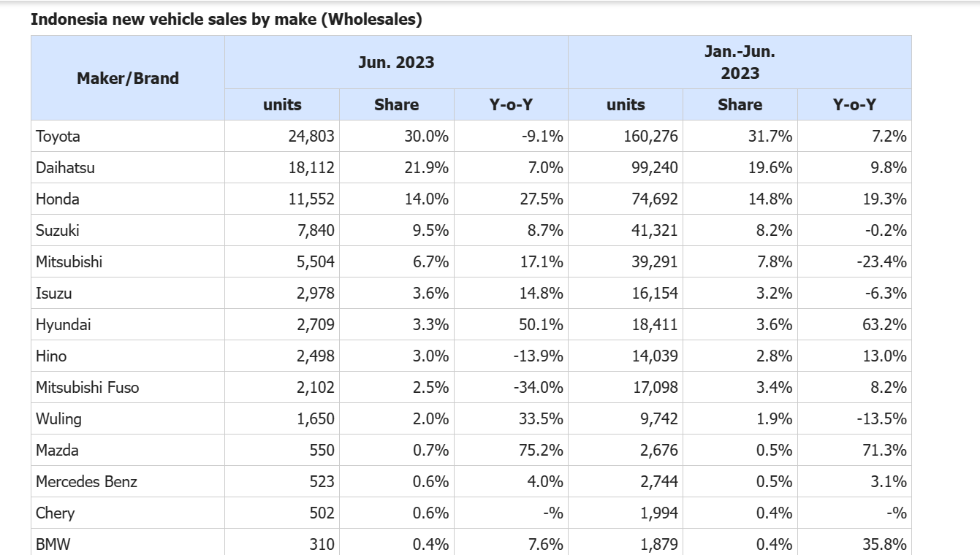Select Daihatsu's 21.9% share cell
Viewport: 980px width, 555px height.
tap(427, 168)
